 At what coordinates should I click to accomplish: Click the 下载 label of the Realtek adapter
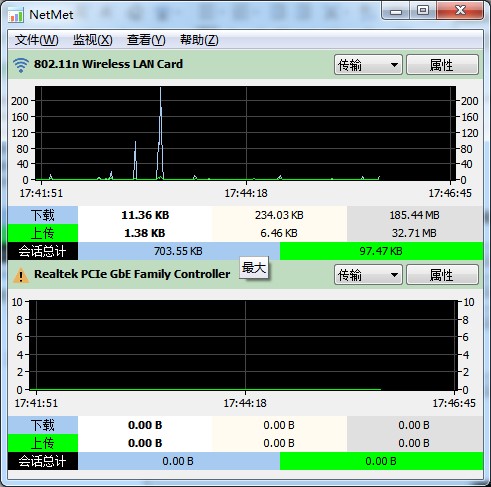43,425
